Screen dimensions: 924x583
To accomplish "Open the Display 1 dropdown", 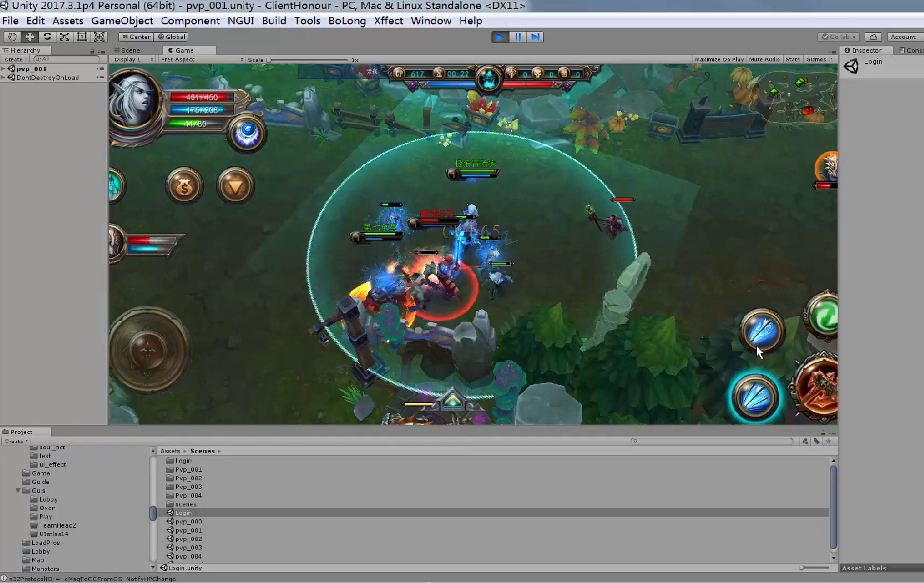I will [x=133, y=60].
